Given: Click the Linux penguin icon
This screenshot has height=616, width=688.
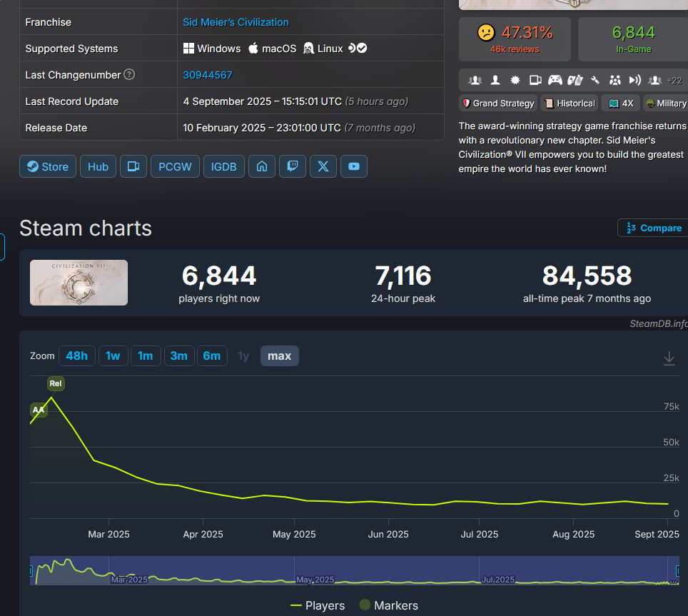Looking at the screenshot, I should (308, 49).
